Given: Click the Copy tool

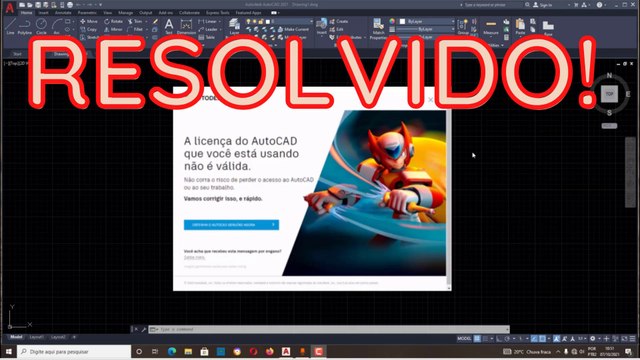Looking at the screenshot, I should click(89, 29).
